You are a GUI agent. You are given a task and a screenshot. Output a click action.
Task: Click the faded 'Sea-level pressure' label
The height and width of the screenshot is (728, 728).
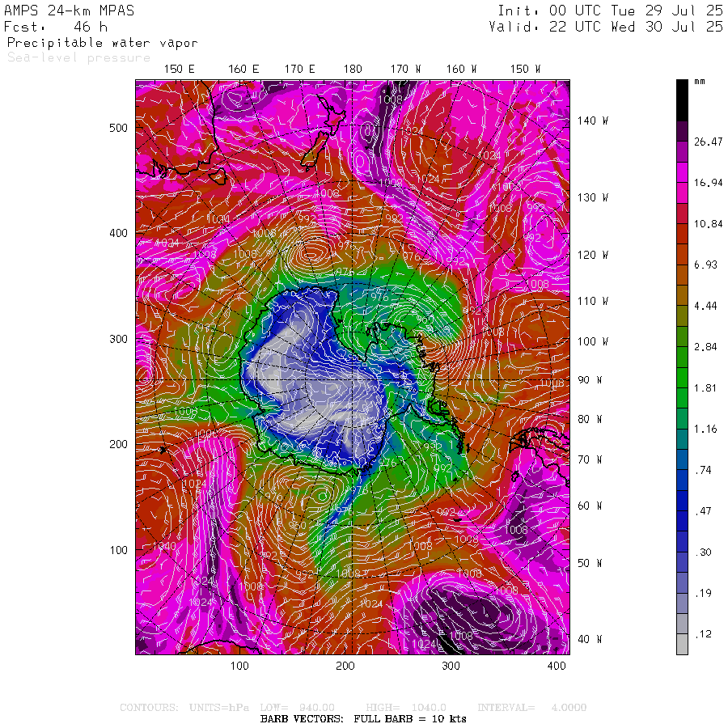pos(79,57)
